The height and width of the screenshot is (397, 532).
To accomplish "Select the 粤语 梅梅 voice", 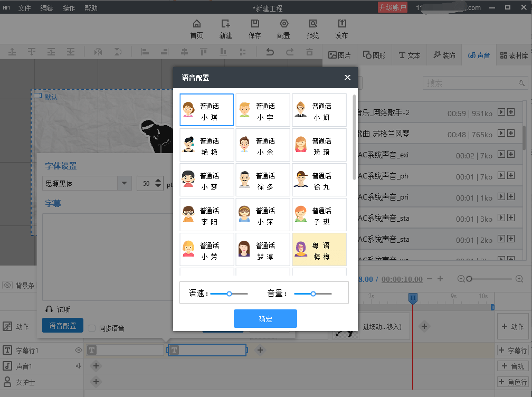I will (319, 249).
